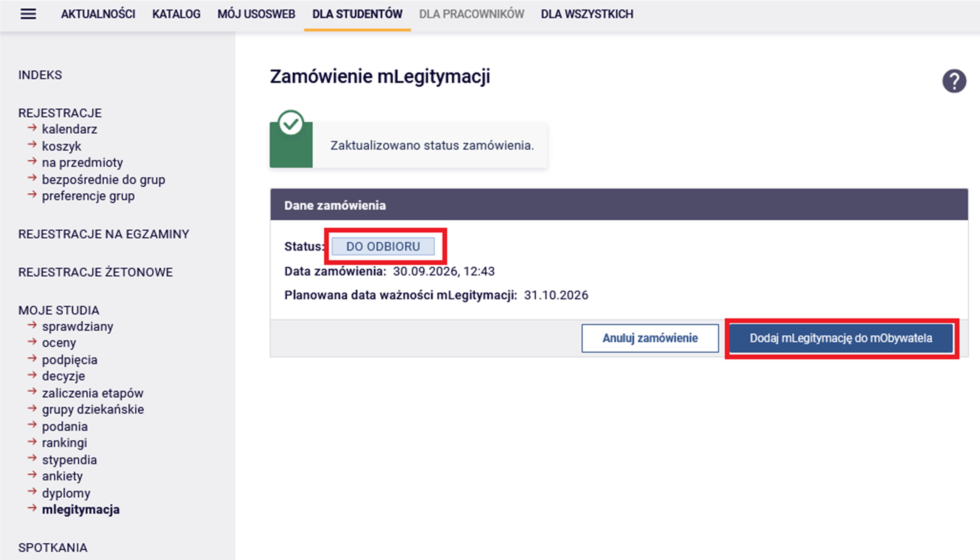
Task: Click the help question mark icon
Action: click(954, 81)
